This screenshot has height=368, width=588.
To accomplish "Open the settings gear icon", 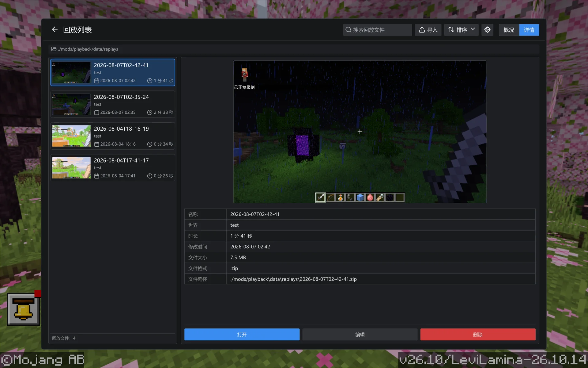I will [x=487, y=30].
